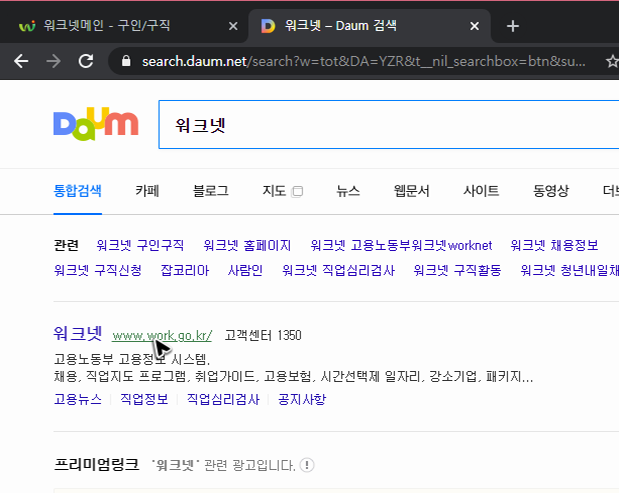619x493 pixels.
Task: Switch to the 워크넷메인 - 구인/구직 tab
Action: (x=126, y=26)
